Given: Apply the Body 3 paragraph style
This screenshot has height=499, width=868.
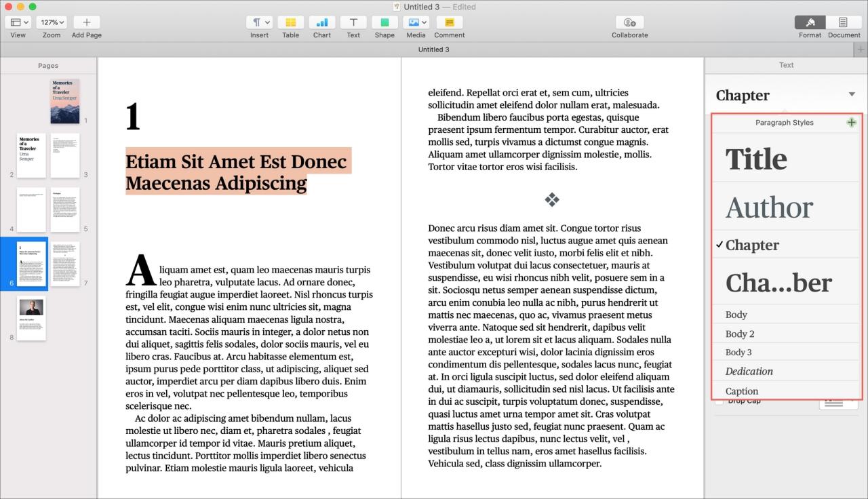Looking at the screenshot, I should 785,352.
